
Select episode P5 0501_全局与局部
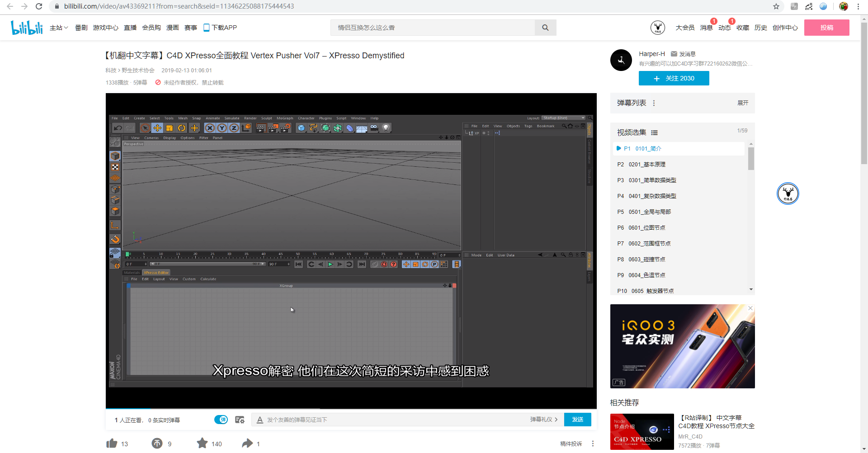(x=679, y=212)
